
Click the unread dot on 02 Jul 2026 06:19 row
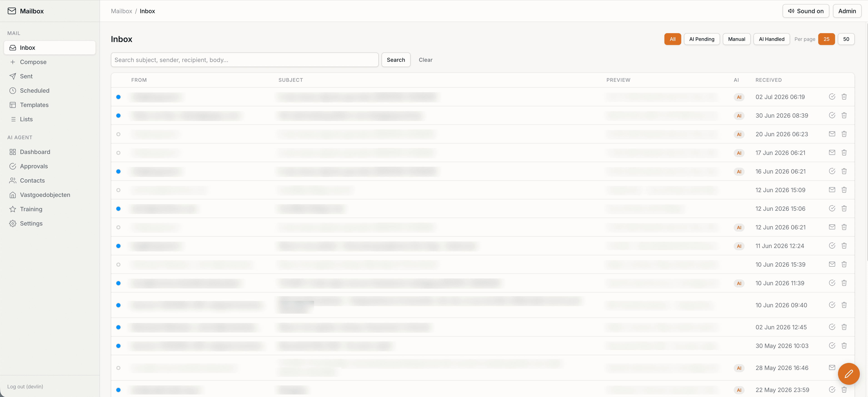[118, 97]
